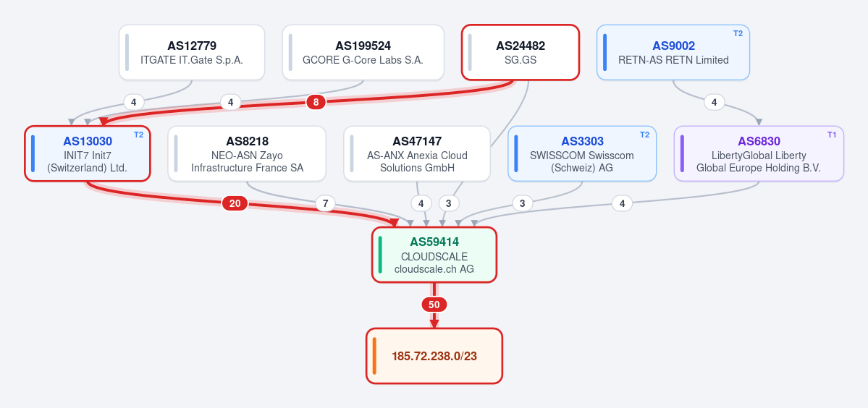Click the T2 tier tag on AS13030
868x408 pixels.
click(138, 135)
